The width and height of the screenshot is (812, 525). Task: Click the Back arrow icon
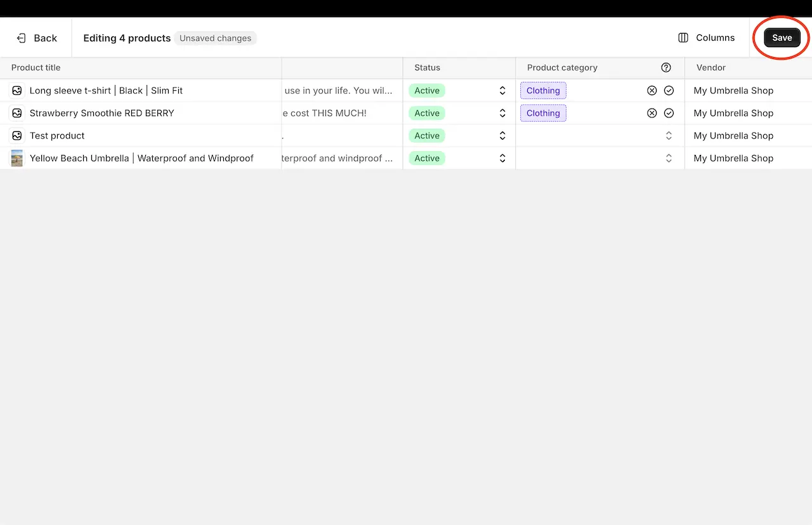[x=22, y=38]
